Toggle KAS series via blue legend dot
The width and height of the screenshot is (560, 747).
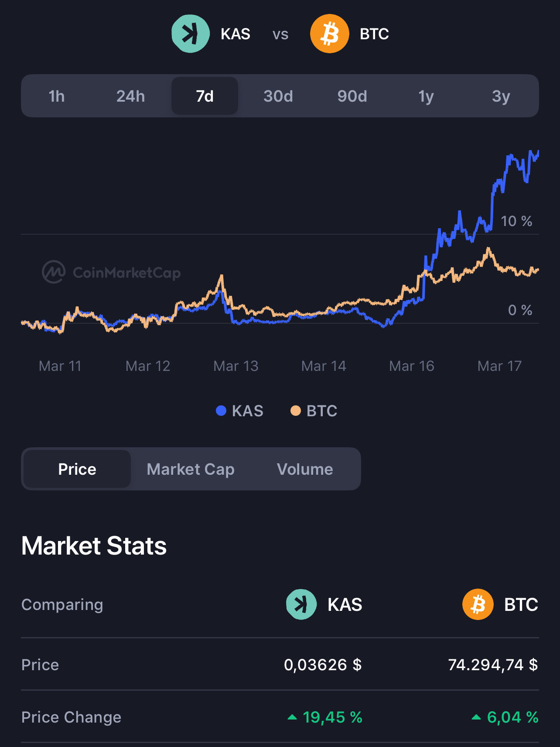click(x=221, y=411)
